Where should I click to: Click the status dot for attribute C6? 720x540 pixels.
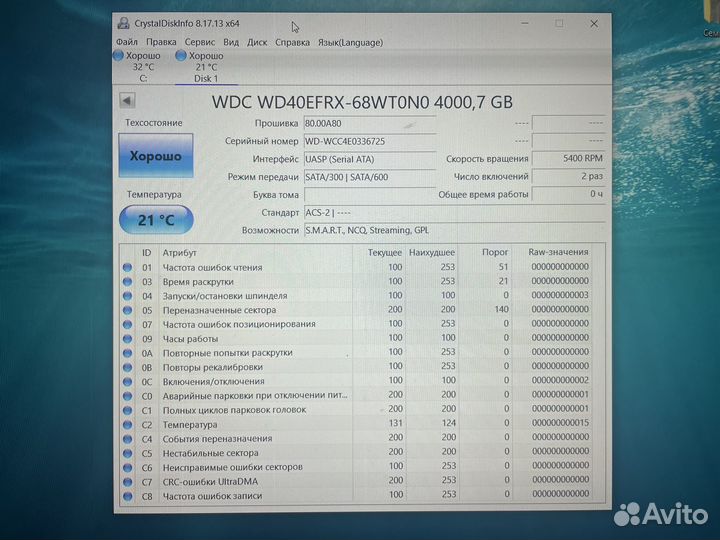(128, 467)
